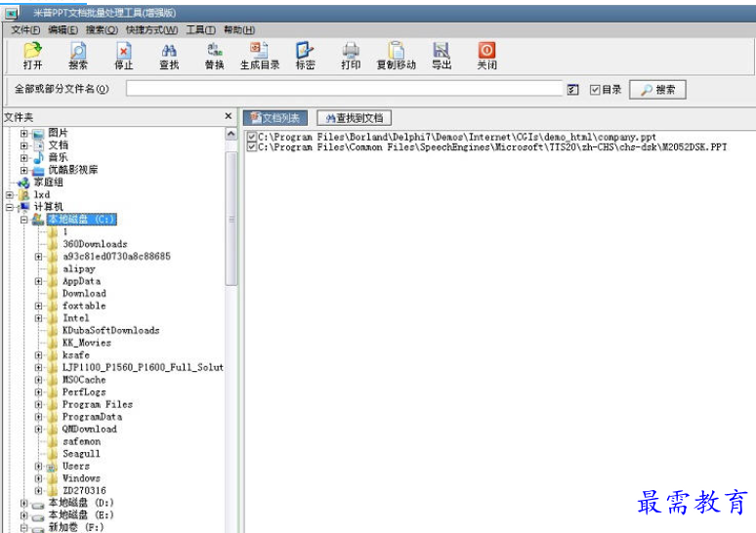Uncheck the company.ppt file checkbox

[251, 137]
